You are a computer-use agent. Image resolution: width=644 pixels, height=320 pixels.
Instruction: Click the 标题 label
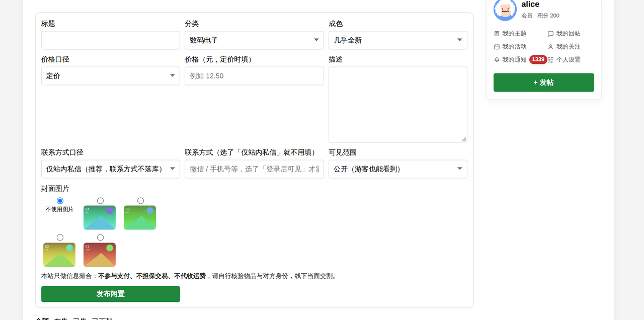(x=48, y=24)
